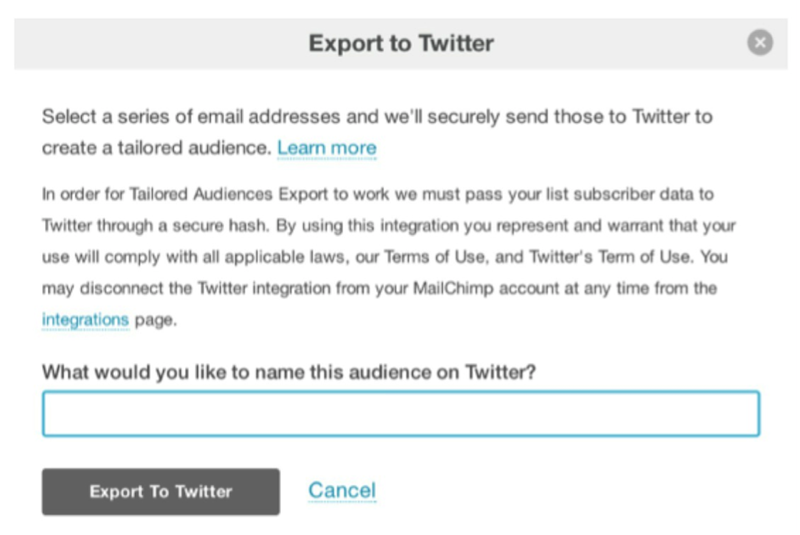
Task: Click the Tailored Audiences Export legal paragraph
Action: [389, 257]
